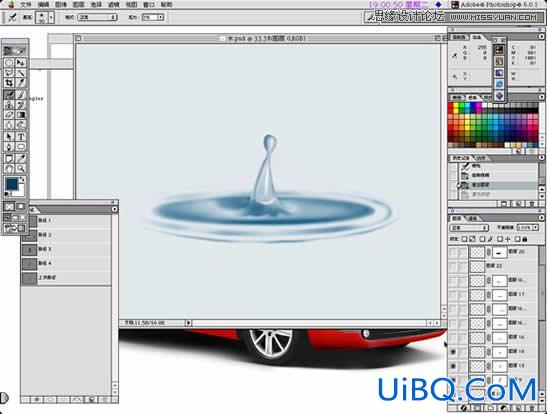Viewport: 547px width, 414px height.
Task: Pick the first red swatch in Swatches palette
Action: point(451,105)
